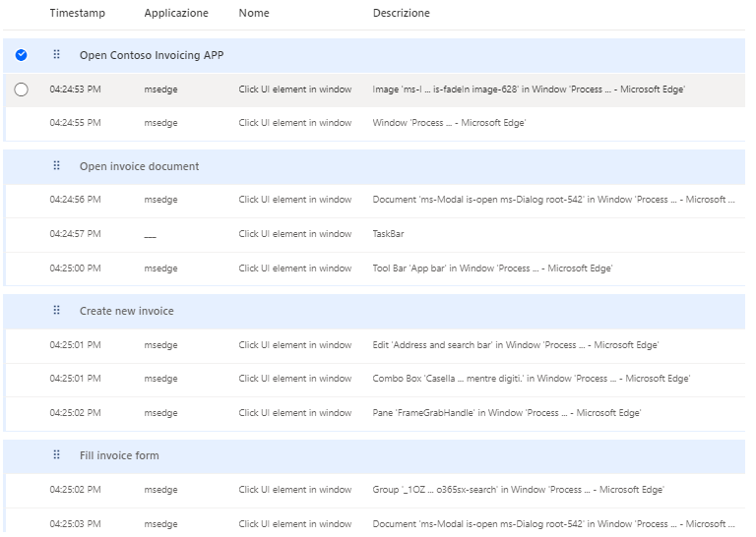The width and height of the screenshot is (756, 537).
Task: Click the Combo Box 'Casella' action row
Action: 531,379
